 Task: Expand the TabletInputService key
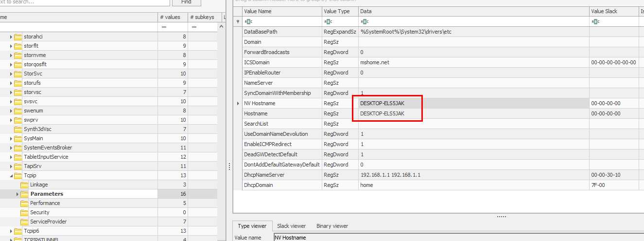11,157
